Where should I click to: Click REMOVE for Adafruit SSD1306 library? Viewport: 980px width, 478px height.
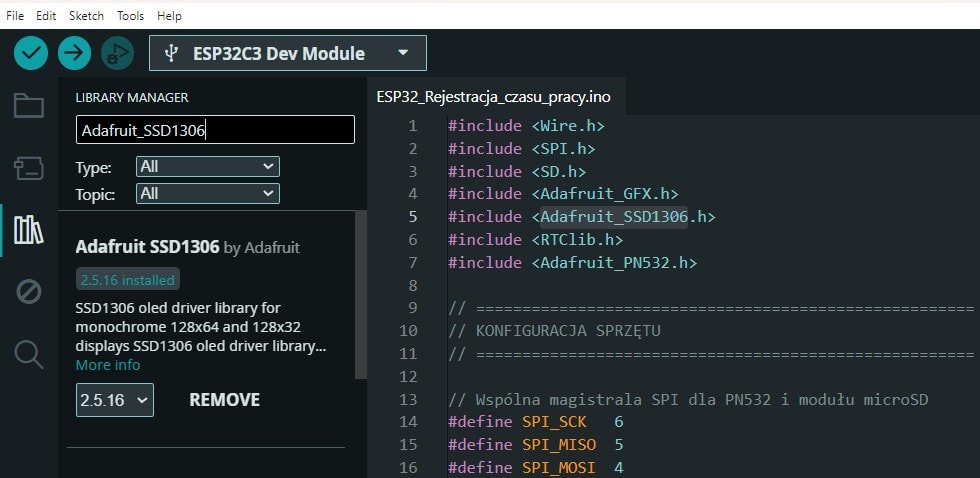pyautogui.click(x=224, y=400)
